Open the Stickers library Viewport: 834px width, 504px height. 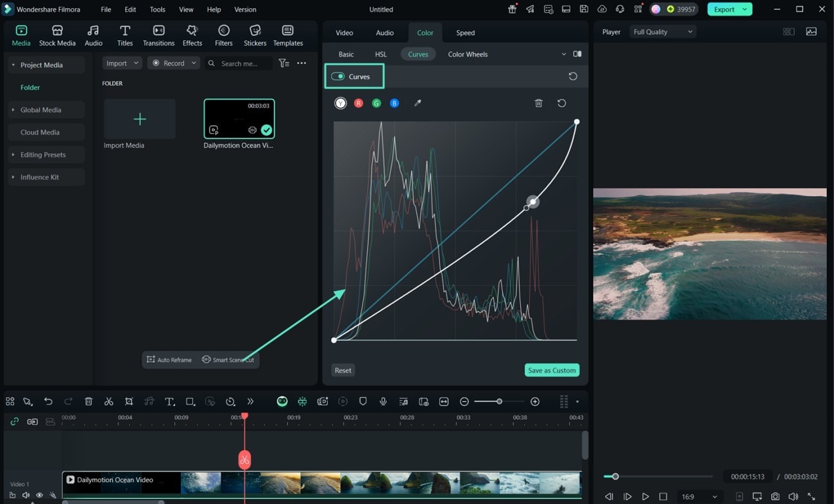[x=255, y=36]
